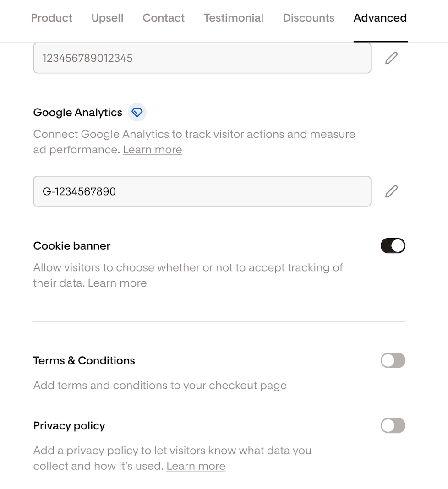
Task: Click the G-1234567890 input field
Action: tap(202, 191)
